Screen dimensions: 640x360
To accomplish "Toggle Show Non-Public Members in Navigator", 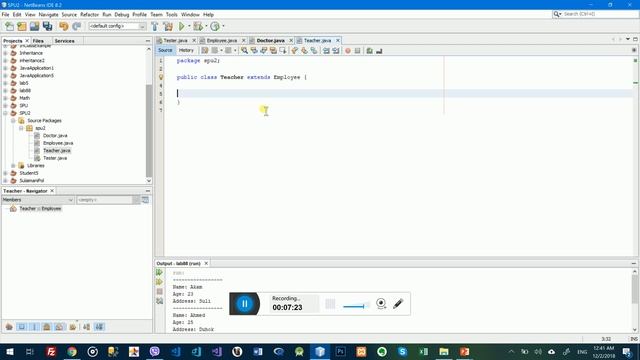I will 47,327.
